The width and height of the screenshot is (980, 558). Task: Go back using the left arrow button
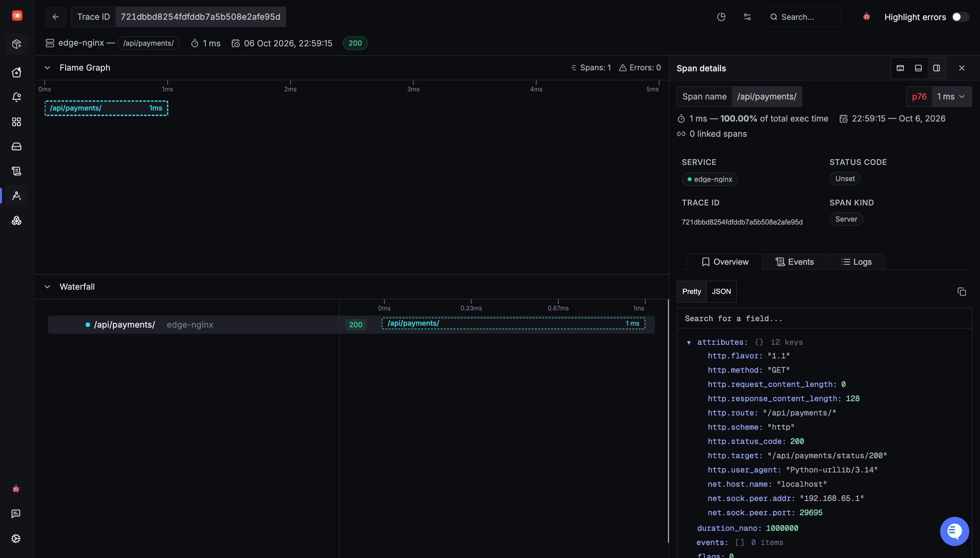[x=55, y=17]
